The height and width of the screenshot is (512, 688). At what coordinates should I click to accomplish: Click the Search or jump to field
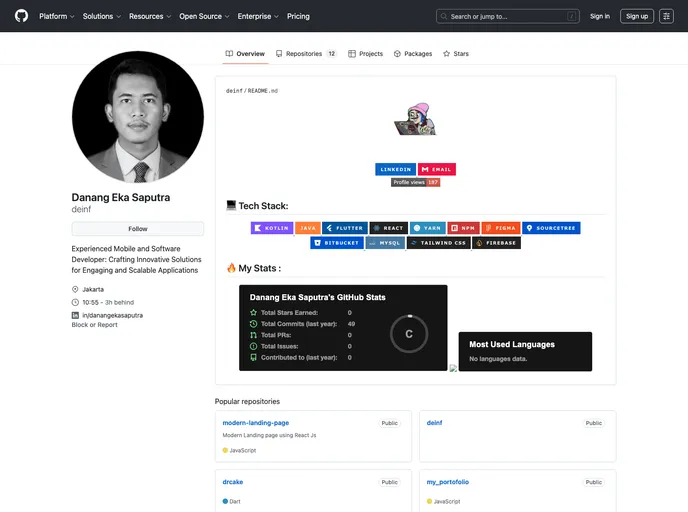pos(507,16)
